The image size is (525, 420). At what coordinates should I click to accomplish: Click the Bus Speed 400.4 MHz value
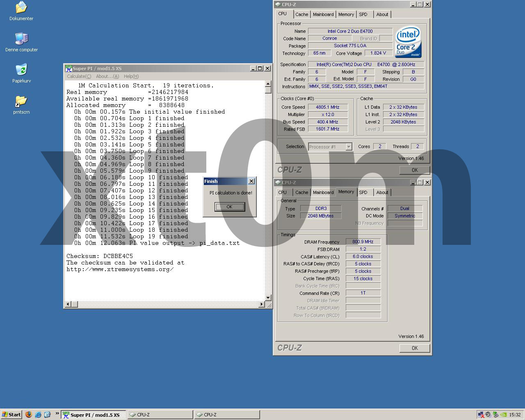[x=327, y=122]
